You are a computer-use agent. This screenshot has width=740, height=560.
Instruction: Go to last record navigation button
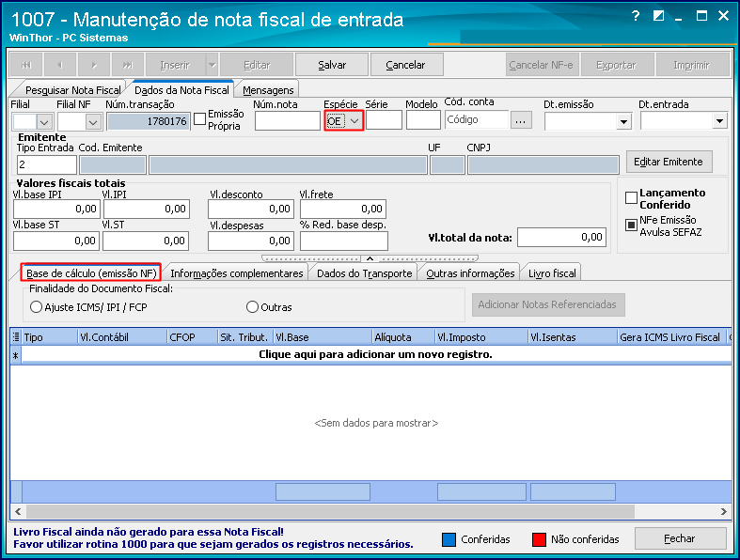[x=128, y=65]
